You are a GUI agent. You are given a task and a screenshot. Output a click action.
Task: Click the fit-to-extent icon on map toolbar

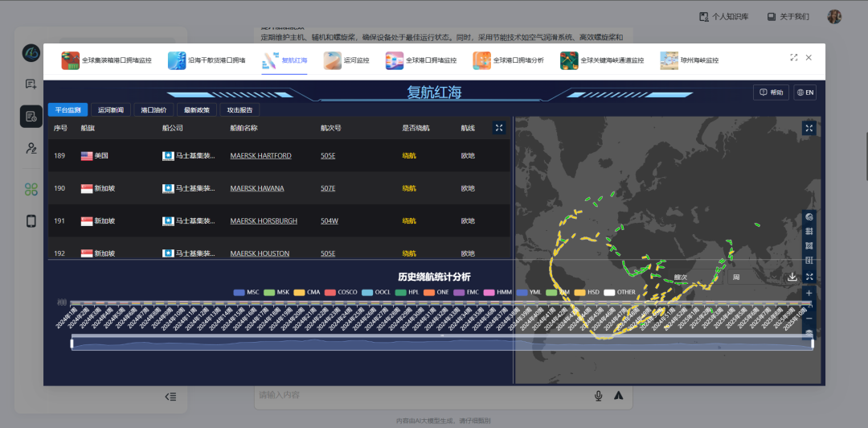click(x=809, y=276)
